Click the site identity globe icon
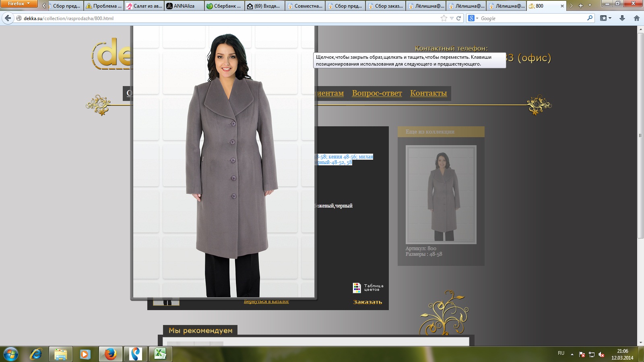644x362 pixels. pyautogui.click(x=19, y=18)
